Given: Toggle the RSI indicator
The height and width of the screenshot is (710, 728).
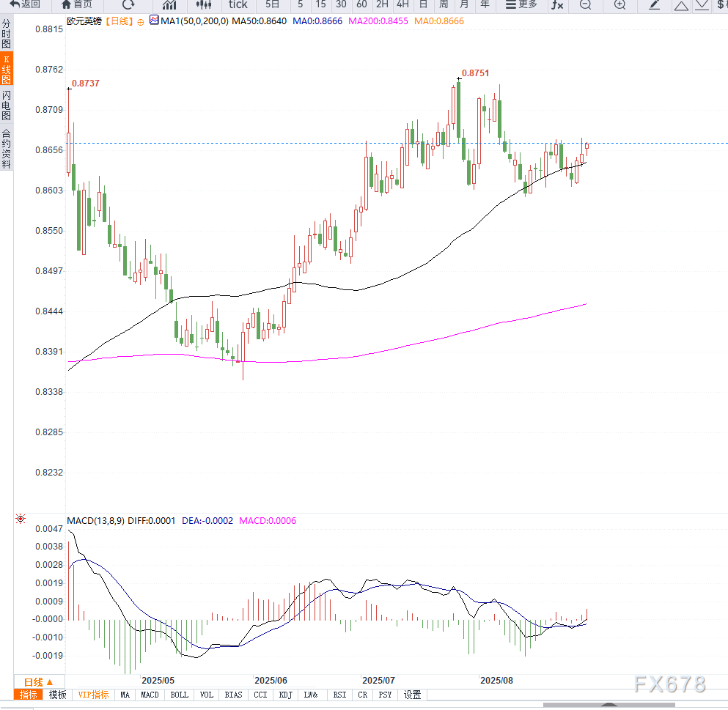Looking at the screenshot, I should pyautogui.click(x=339, y=695).
